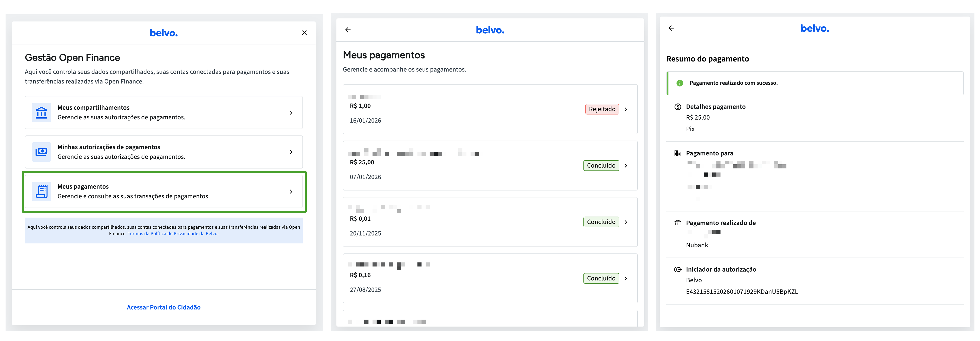
Task: Click bank icon at Pagamento realizado de
Action: coord(678,223)
